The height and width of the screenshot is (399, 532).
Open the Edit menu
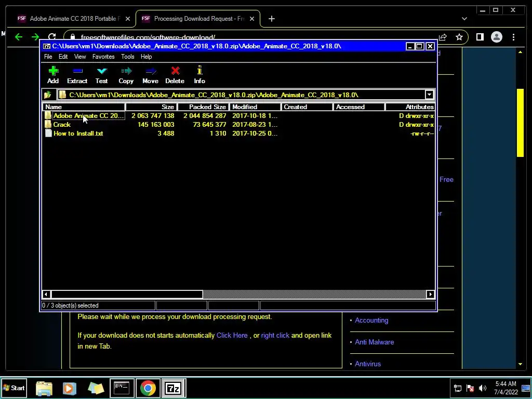pyautogui.click(x=63, y=57)
